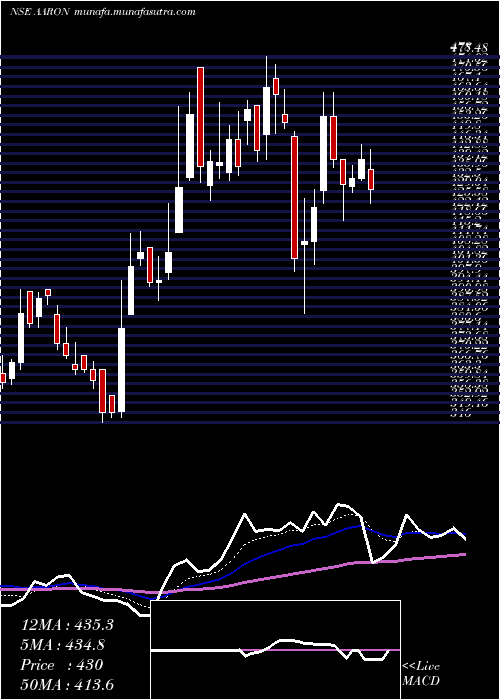Click the <<Live MACD label
This screenshot has height=700, width=500.
point(421,674)
